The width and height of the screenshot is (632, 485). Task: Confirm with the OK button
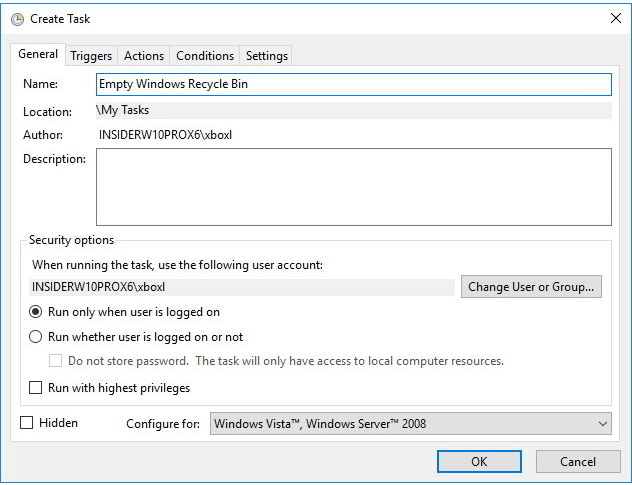(479, 461)
